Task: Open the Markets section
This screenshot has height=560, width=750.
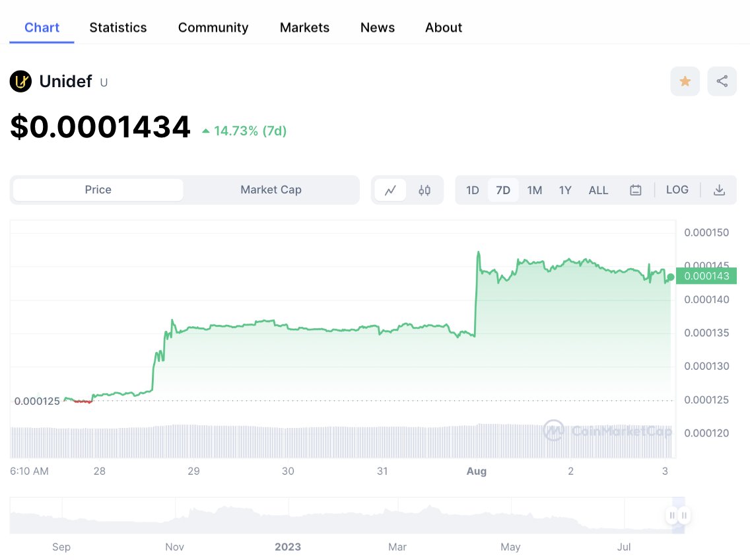Action: [x=304, y=27]
